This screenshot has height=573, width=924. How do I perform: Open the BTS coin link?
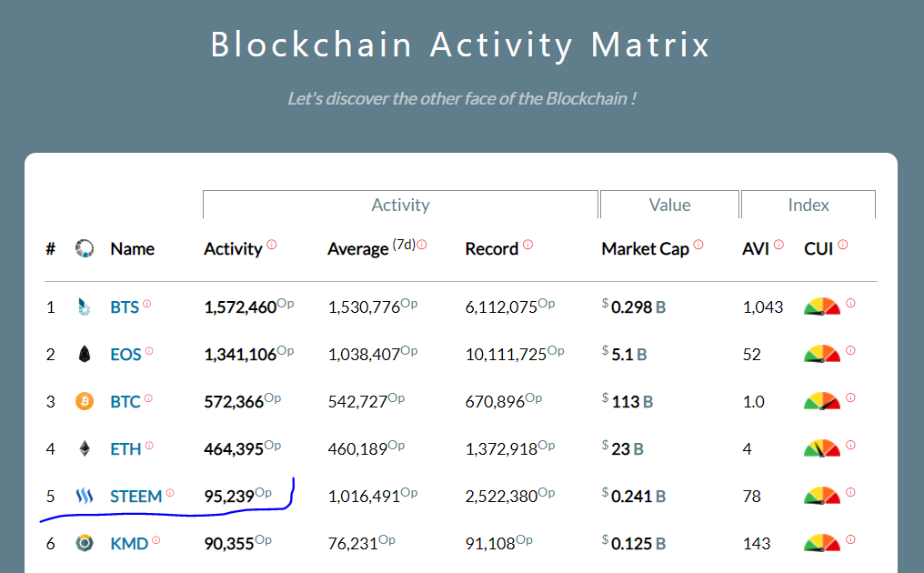125,307
